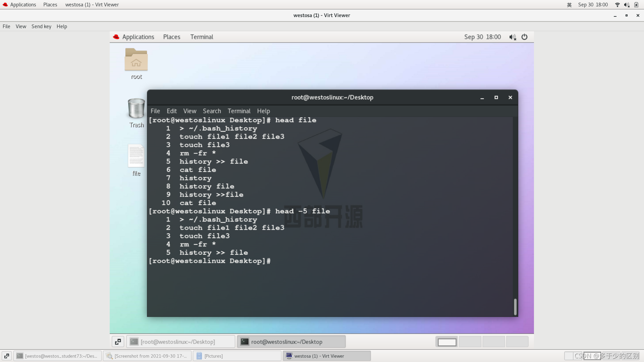This screenshot has height=362, width=644.
Task: Click the guest show-desktop icon in bottom panel
Action: pyautogui.click(x=118, y=342)
